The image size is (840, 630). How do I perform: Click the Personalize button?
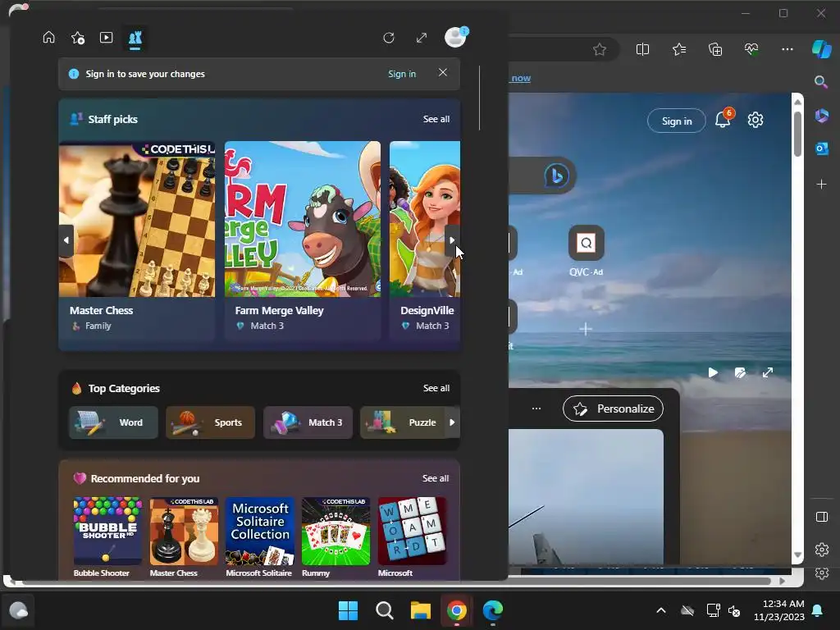pos(613,409)
